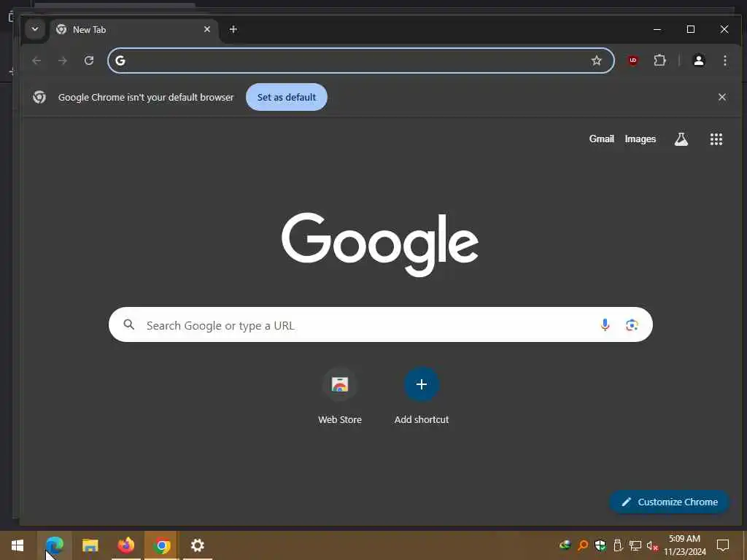Screen dimensions: 747x560
Task: Open File Explorer from taskbar
Action: 90,545
